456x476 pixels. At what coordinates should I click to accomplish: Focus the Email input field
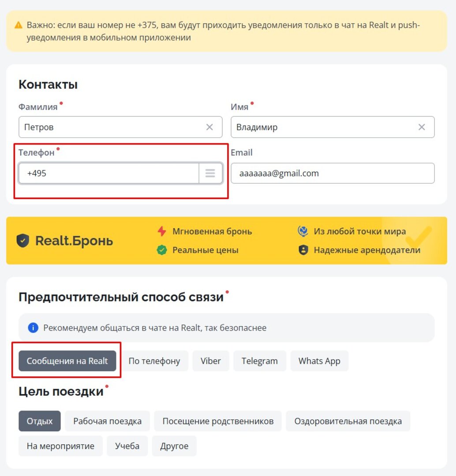pyautogui.click(x=333, y=173)
